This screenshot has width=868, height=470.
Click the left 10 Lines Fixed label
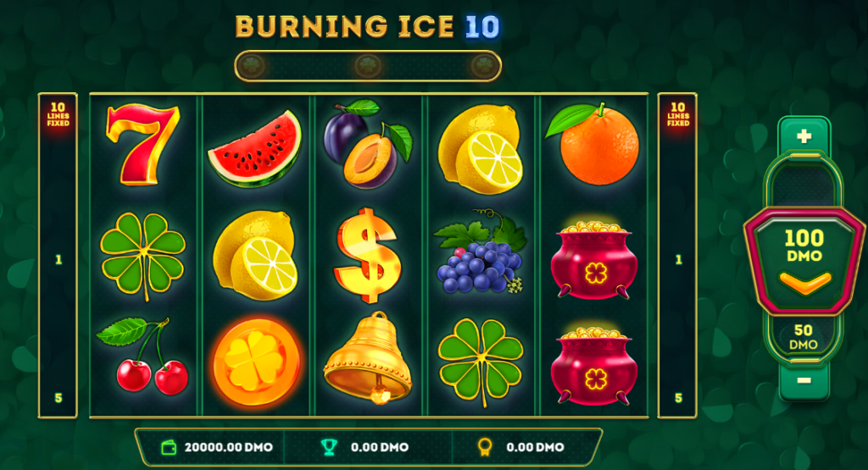click(x=58, y=114)
